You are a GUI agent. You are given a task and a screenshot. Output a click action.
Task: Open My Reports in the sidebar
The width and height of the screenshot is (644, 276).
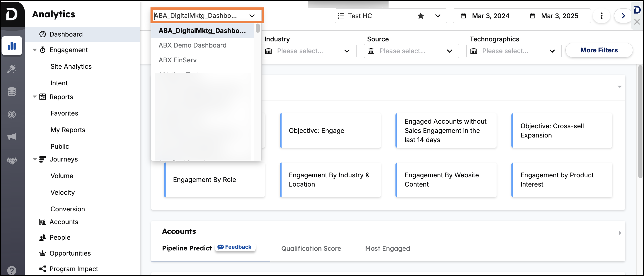pyautogui.click(x=68, y=130)
